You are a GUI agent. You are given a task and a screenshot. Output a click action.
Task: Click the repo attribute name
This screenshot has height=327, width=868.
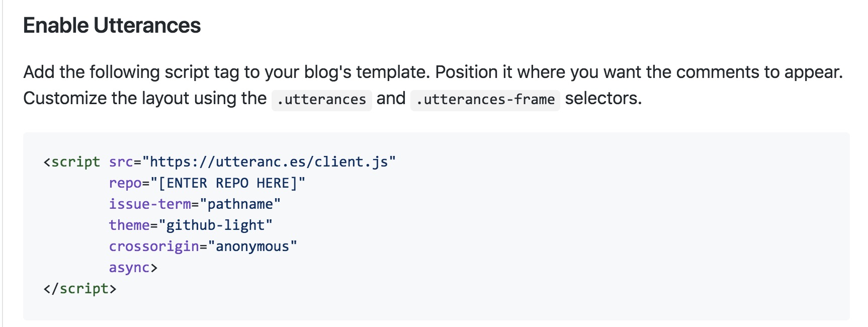(x=125, y=183)
